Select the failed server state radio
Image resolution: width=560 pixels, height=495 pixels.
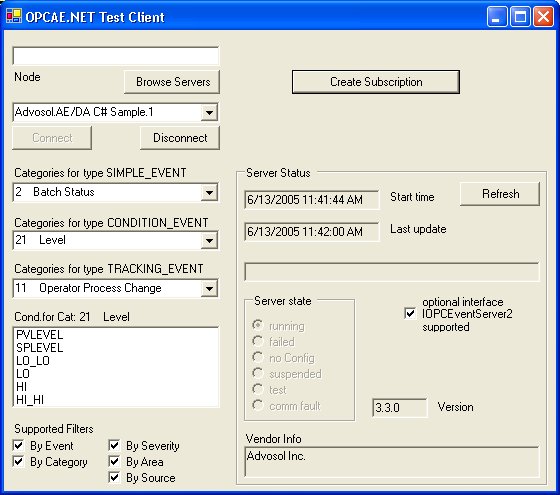point(258,341)
